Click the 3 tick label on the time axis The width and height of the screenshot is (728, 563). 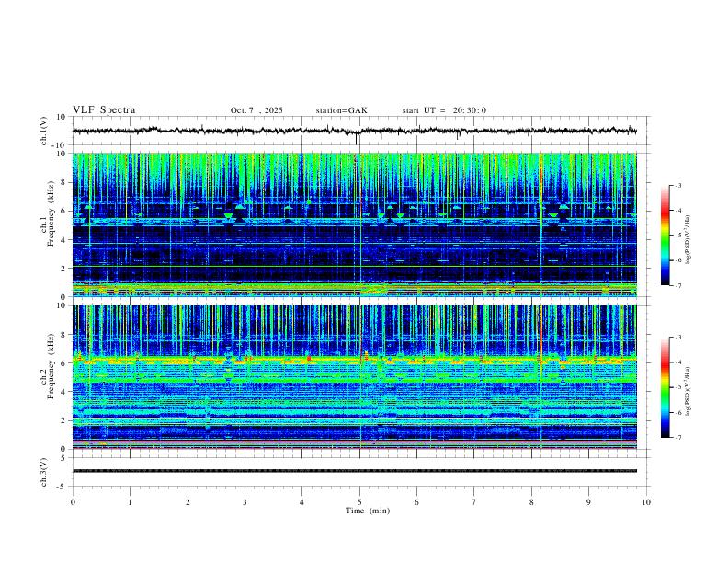[x=245, y=502]
